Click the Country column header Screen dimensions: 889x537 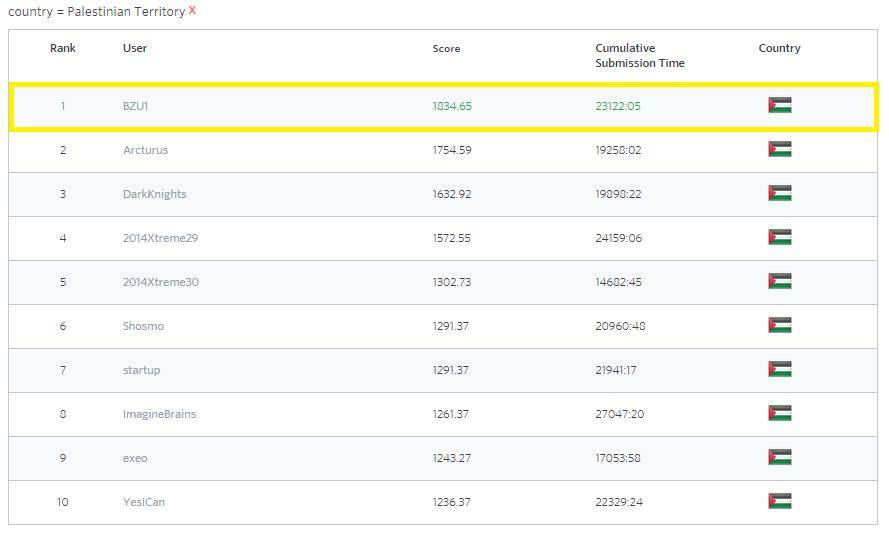point(779,48)
